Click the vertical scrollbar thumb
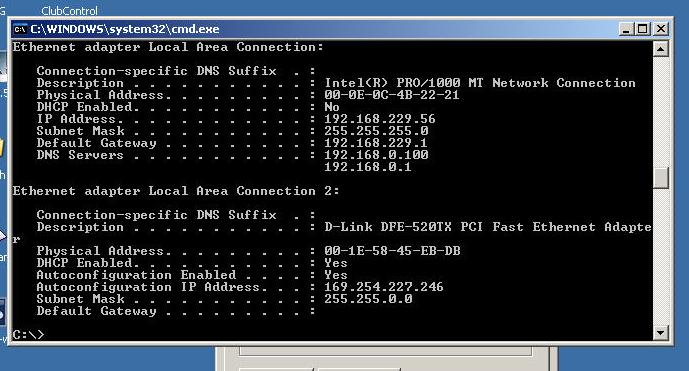The width and height of the screenshot is (689, 371). pyautogui.click(x=660, y=178)
